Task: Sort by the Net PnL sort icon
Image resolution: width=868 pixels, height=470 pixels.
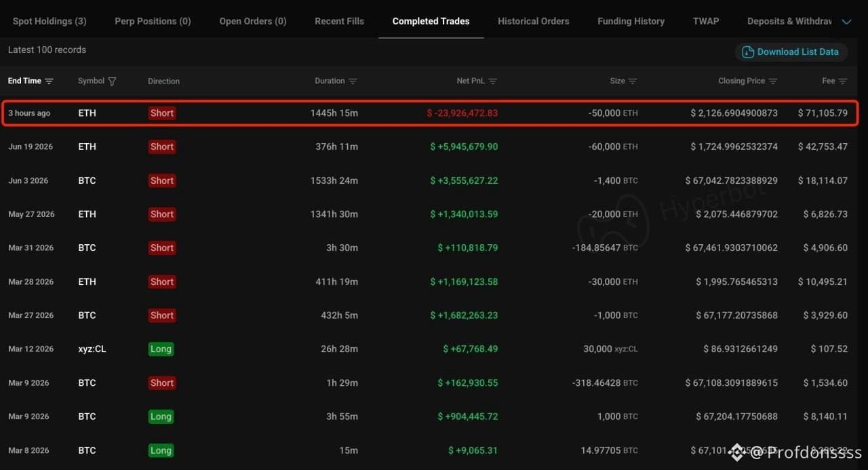Action: click(493, 81)
